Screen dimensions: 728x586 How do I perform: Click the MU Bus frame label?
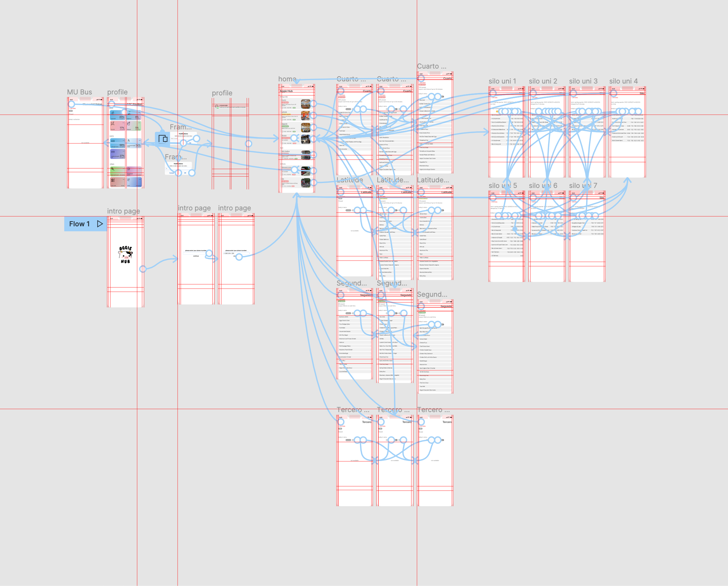click(x=79, y=92)
